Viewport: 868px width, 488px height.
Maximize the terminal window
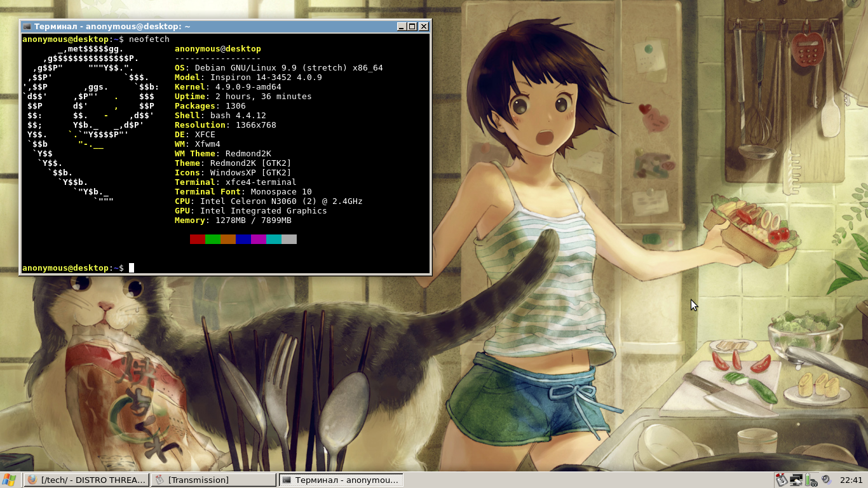pos(412,27)
